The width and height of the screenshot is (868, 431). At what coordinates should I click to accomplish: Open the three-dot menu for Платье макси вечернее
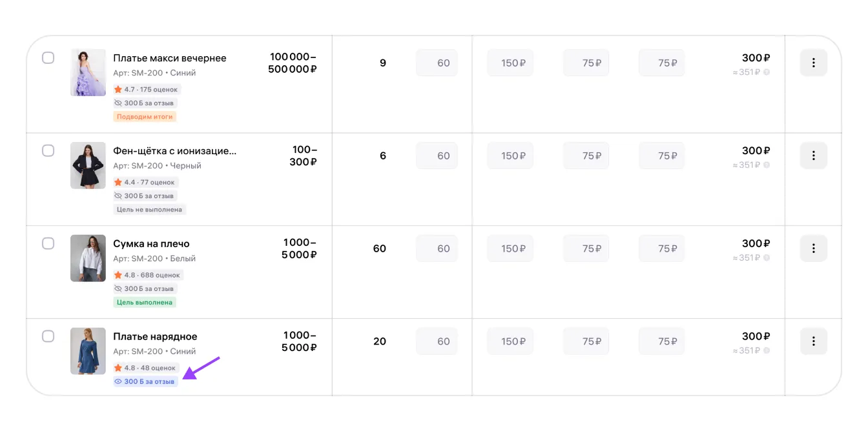[x=813, y=63]
